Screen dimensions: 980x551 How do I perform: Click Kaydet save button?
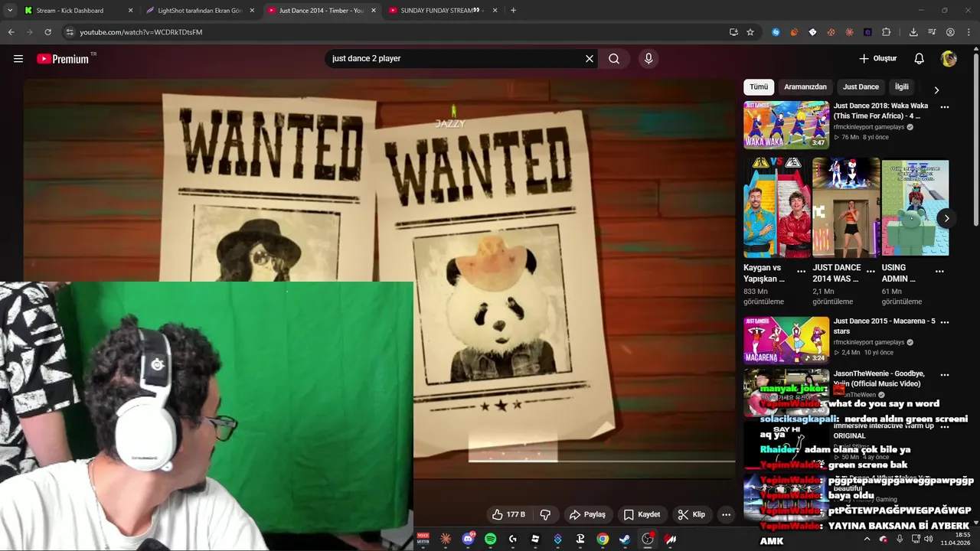point(642,514)
